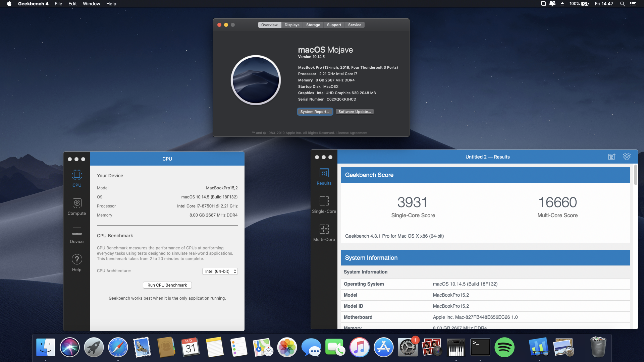The image size is (644, 362).
Task: Click the Run CPU Benchmark button
Action: [167, 285]
